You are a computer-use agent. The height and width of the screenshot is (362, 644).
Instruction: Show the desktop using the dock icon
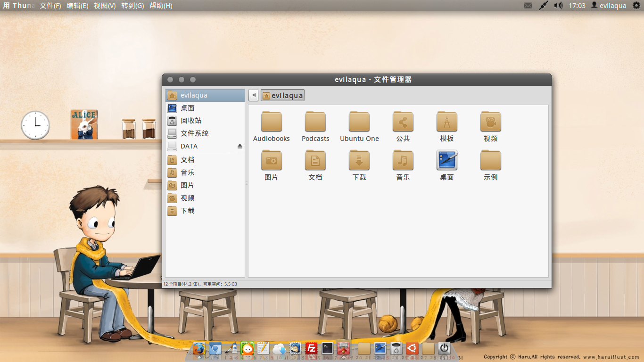[380, 349]
